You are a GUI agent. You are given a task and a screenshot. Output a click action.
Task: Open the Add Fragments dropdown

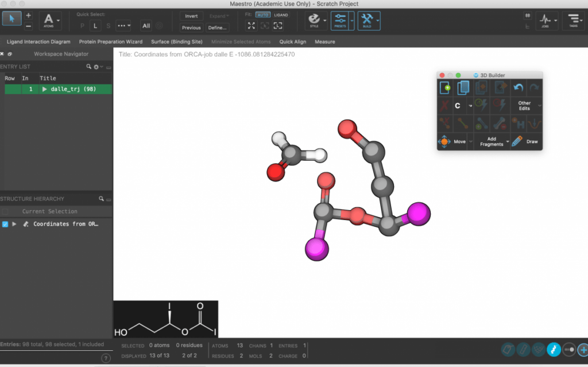[x=493, y=141]
